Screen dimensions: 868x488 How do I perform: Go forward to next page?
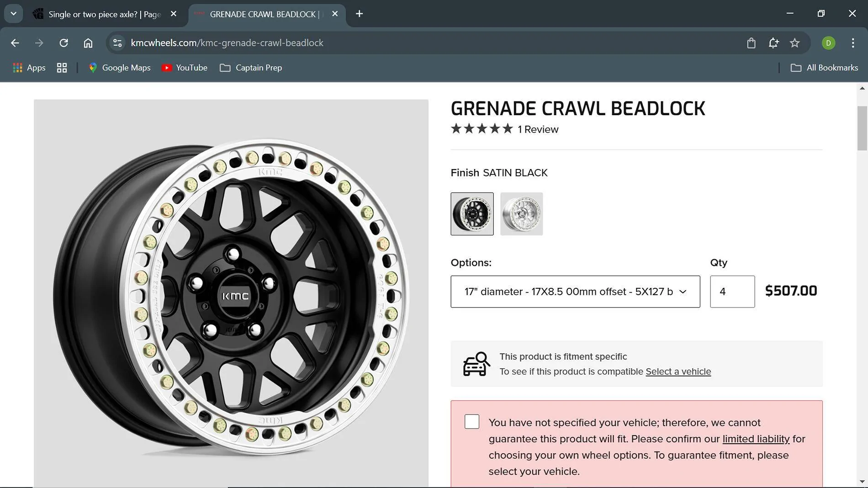click(x=39, y=43)
